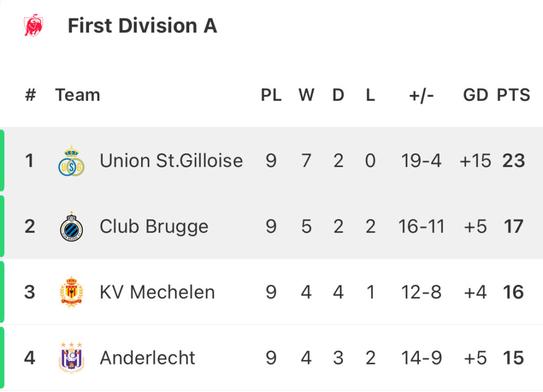Select Anderlecht's 15 points value

(513, 358)
